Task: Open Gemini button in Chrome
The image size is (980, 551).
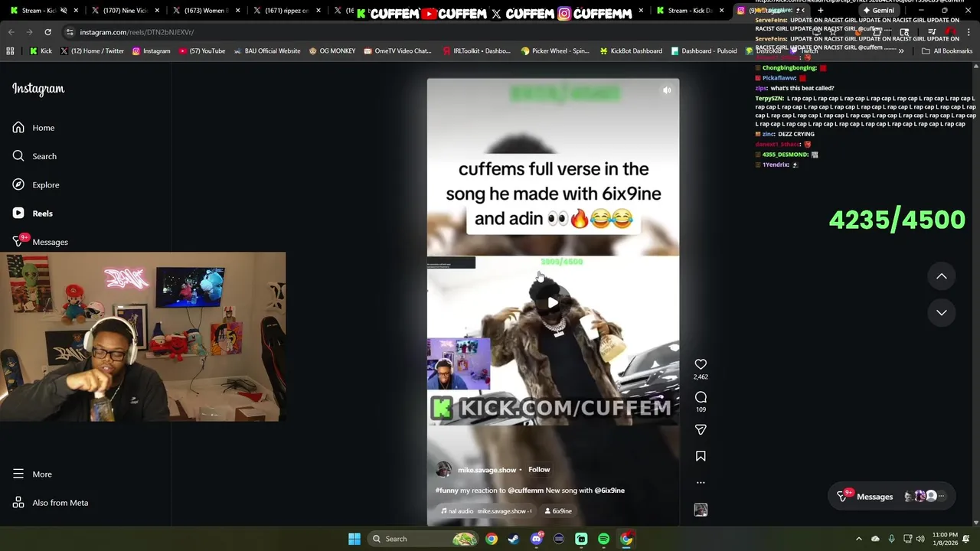Action: click(x=878, y=11)
